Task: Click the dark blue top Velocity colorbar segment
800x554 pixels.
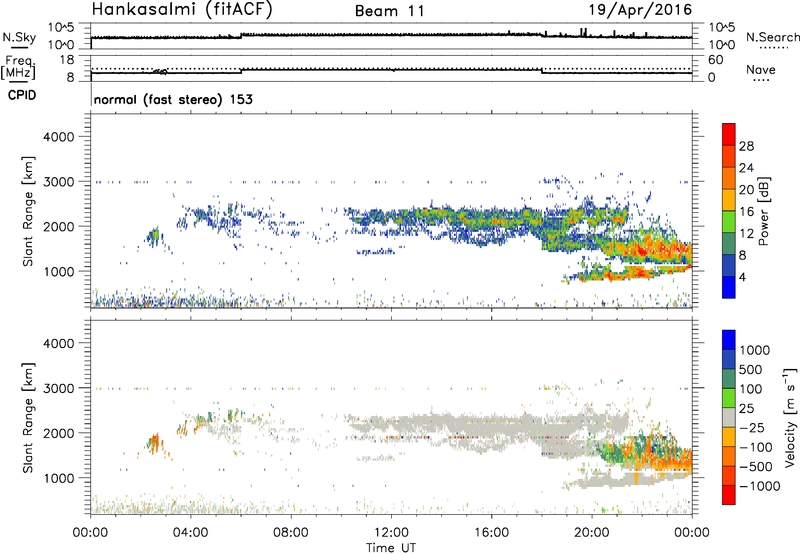Action: [729, 340]
